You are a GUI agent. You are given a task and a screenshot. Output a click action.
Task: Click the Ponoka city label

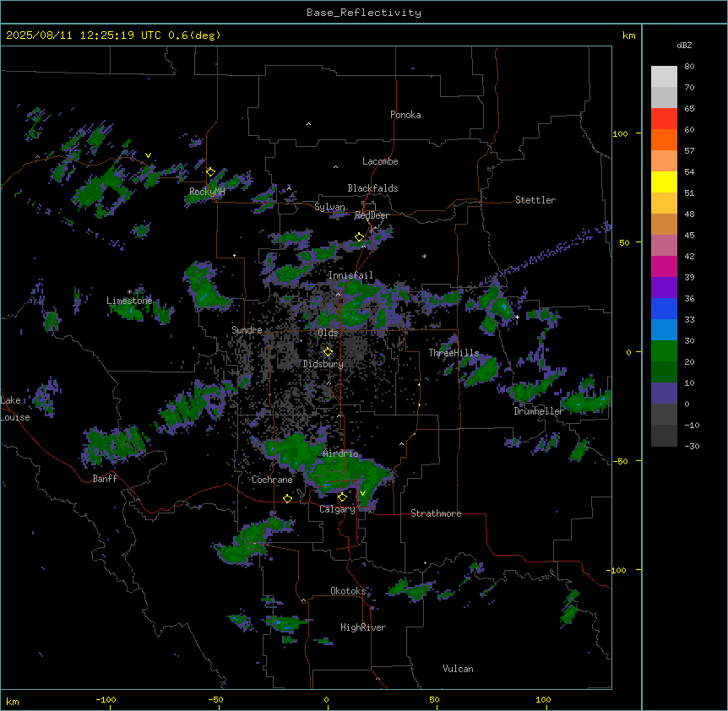tap(405, 115)
